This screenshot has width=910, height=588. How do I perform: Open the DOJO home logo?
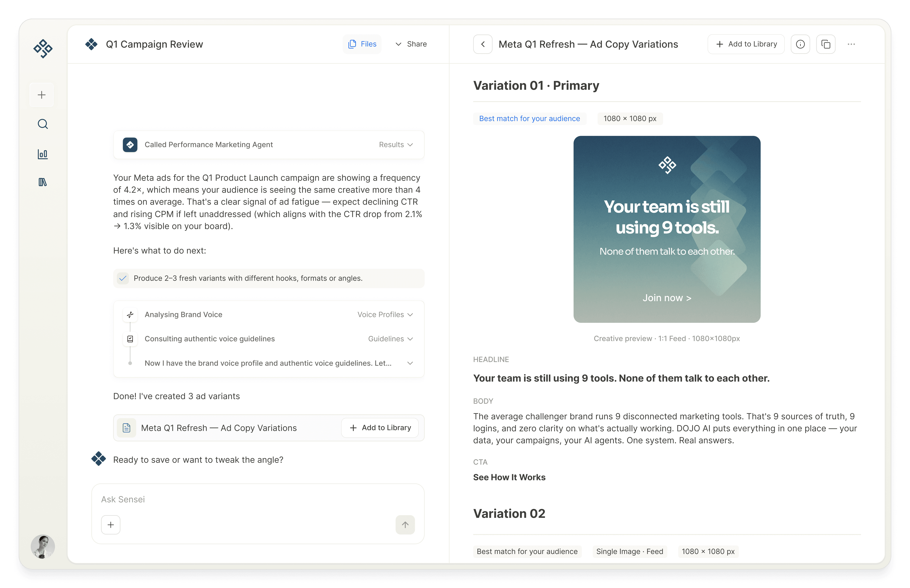point(42,48)
